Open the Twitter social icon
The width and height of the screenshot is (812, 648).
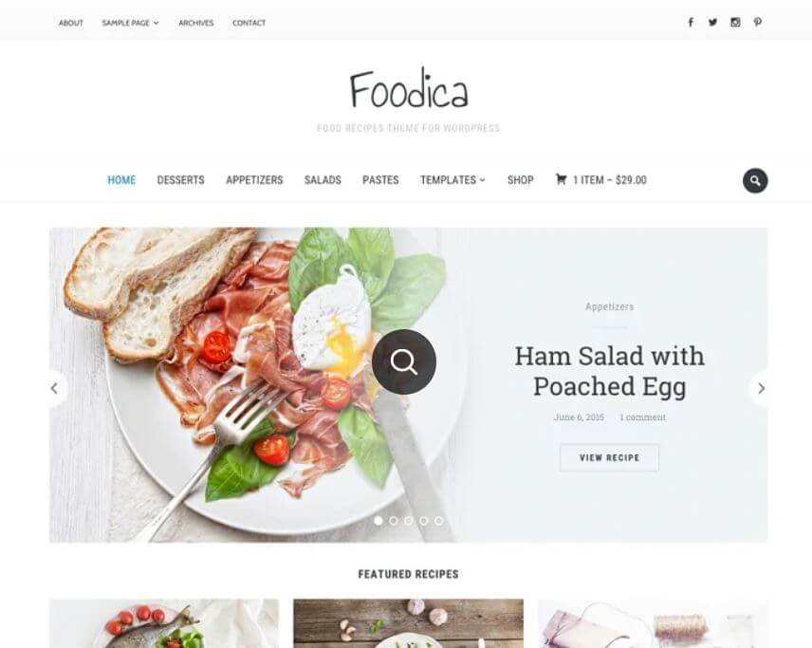tap(712, 22)
